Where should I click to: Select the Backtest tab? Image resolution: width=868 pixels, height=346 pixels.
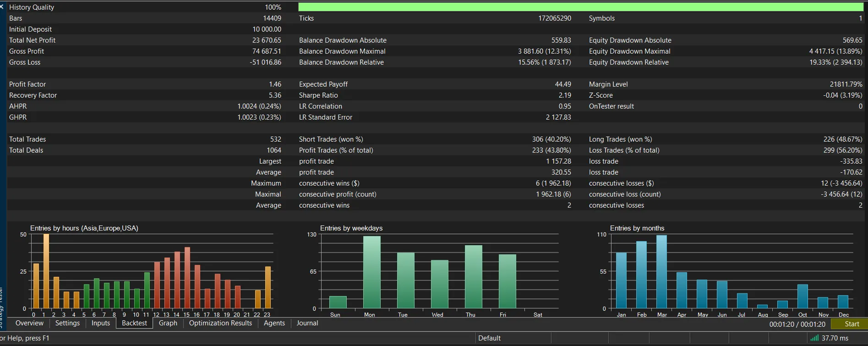tap(134, 323)
